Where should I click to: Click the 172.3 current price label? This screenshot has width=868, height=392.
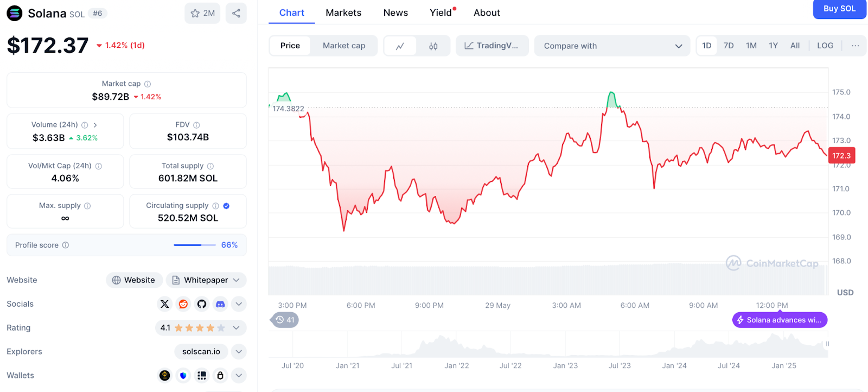[841, 155]
